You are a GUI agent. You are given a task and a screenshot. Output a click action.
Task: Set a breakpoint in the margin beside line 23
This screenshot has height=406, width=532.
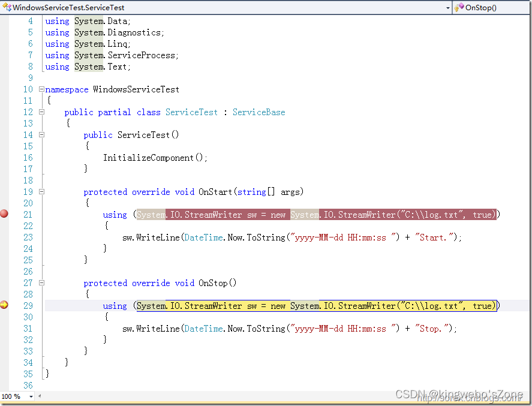coord(4,237)
